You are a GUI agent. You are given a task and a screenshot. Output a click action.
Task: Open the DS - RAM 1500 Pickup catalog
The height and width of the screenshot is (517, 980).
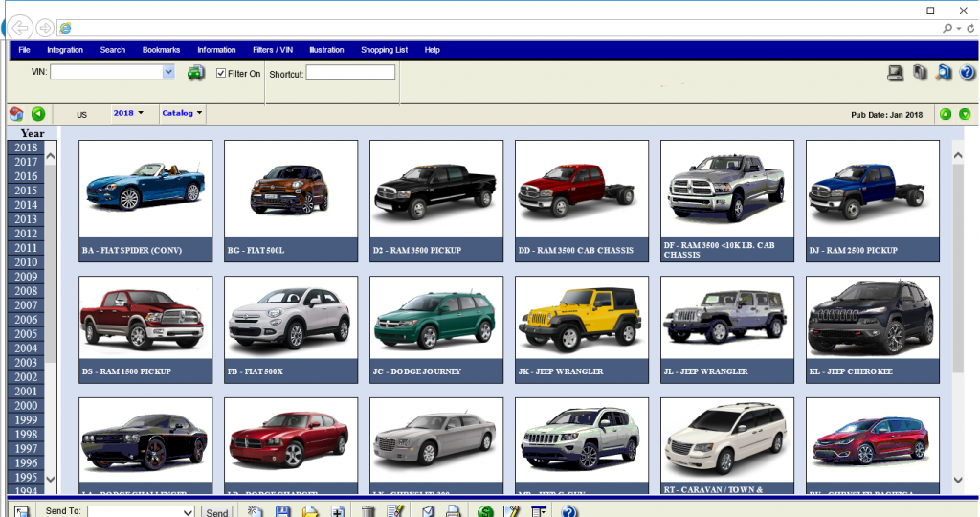(145, 329)
